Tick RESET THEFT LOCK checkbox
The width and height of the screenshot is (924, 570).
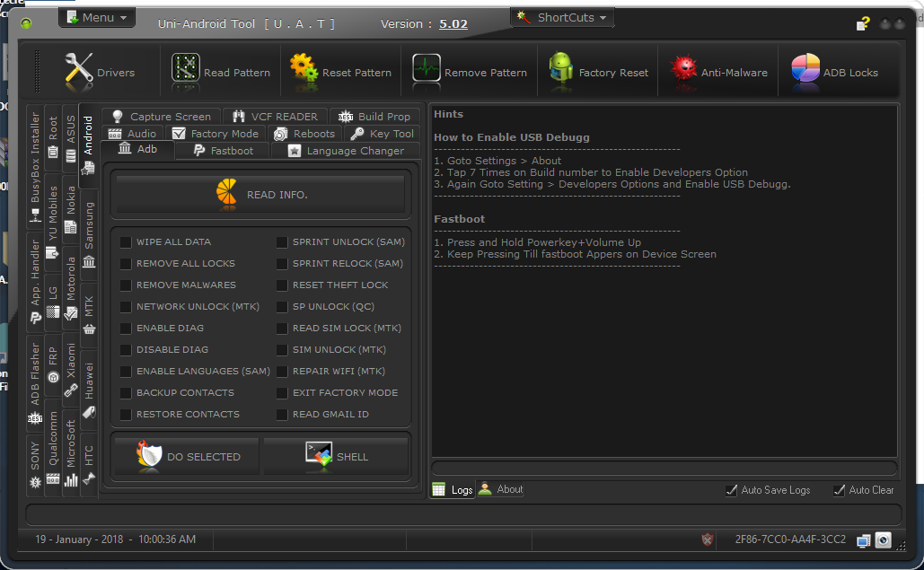[282, 285]
